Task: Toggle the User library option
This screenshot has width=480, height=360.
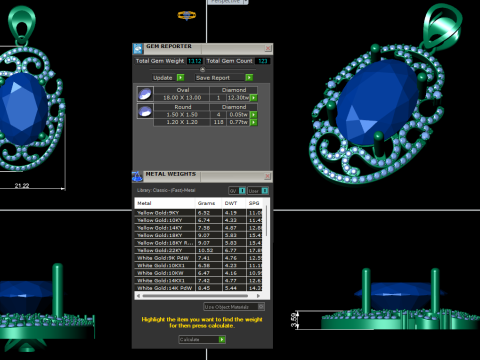Action: [x=265, y=191]
